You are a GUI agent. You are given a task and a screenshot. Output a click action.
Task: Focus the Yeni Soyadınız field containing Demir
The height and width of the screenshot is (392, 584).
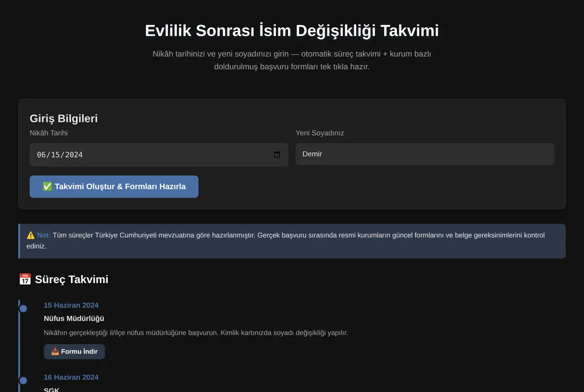pyautogui.click(x=425, y=154)
